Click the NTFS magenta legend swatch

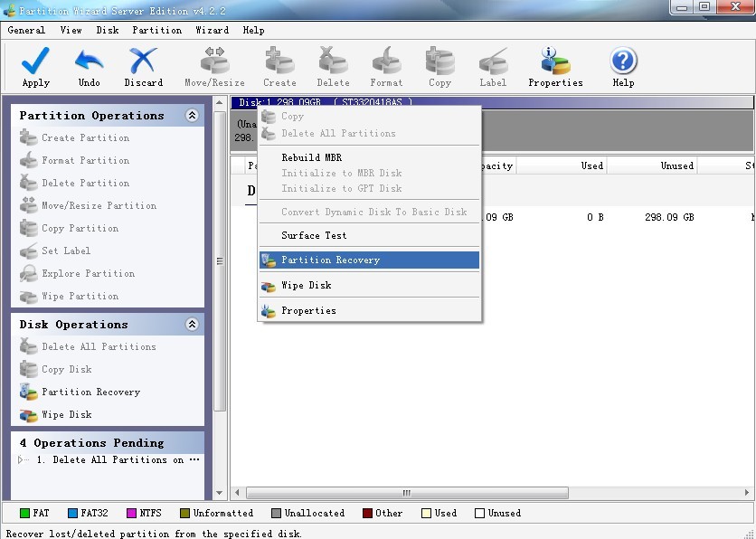tap(131, 513)
